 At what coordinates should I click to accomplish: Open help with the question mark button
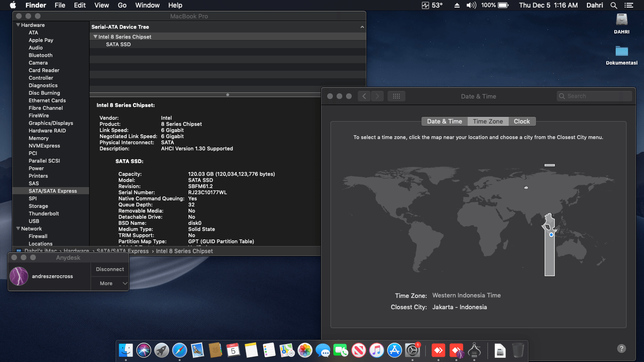pos(622,349)
